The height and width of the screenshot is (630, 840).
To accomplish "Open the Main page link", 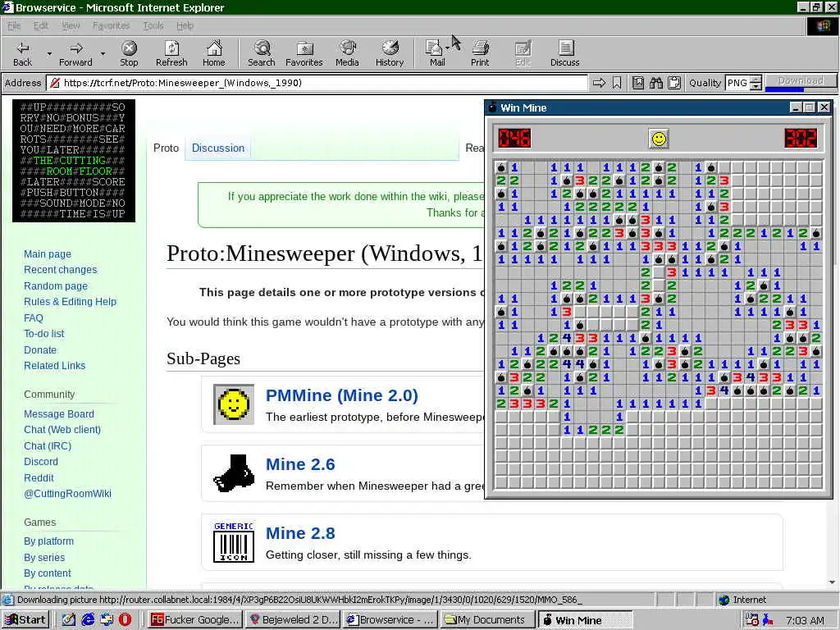I will 47,254.
